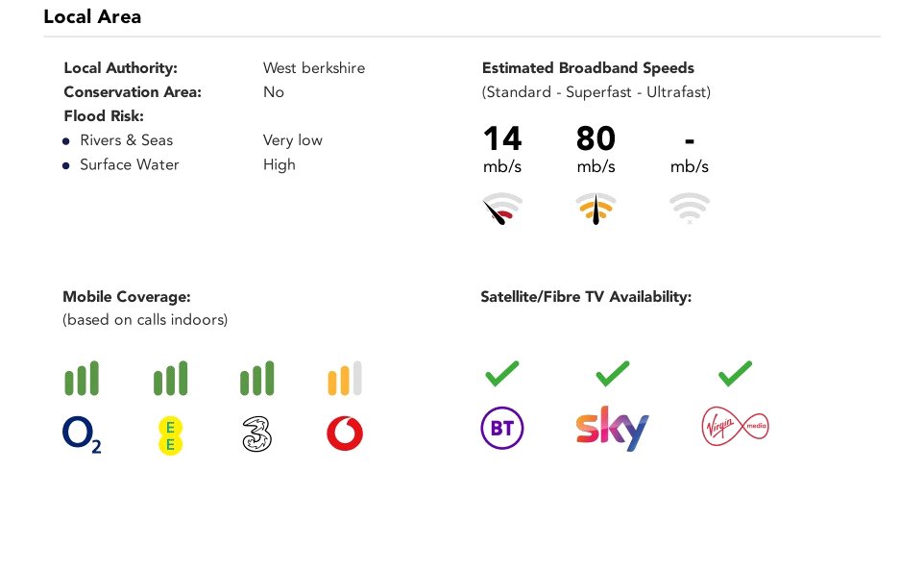Click the Estimated Broadband Speeds heading
This screenshot has width=924, height=570.
click(x=588, y=68)
